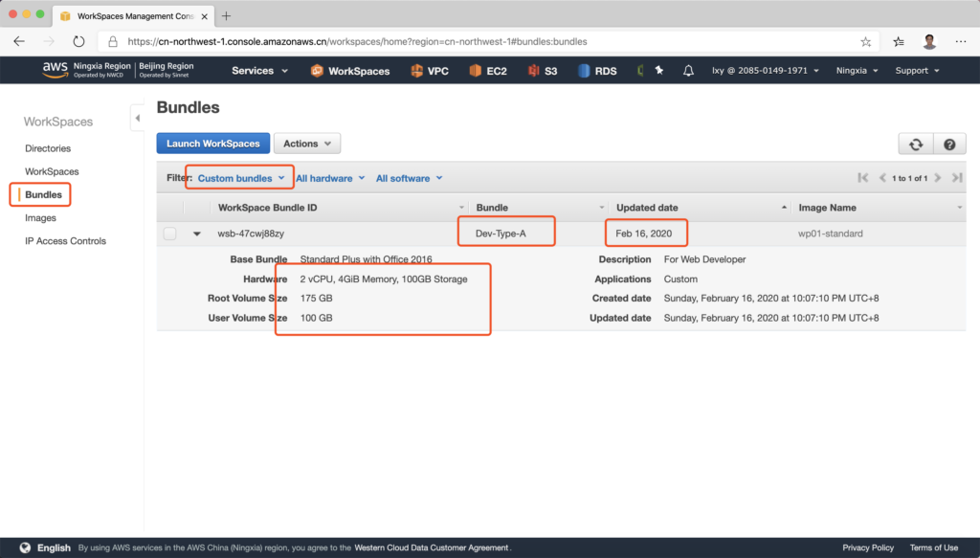The width and height of the screenshot is (980, 558).
Task: Click Launch WorkSpaces button
Action: tap(213, 144)
